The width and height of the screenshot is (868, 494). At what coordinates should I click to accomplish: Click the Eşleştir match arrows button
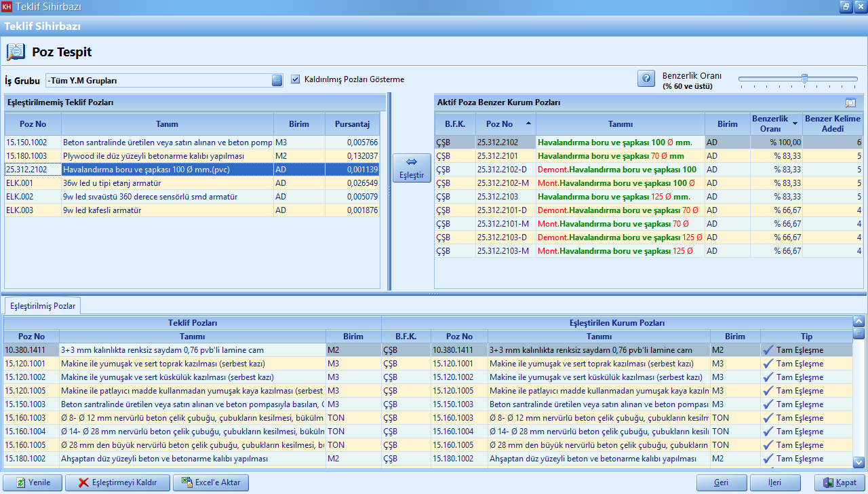(412, 168)
